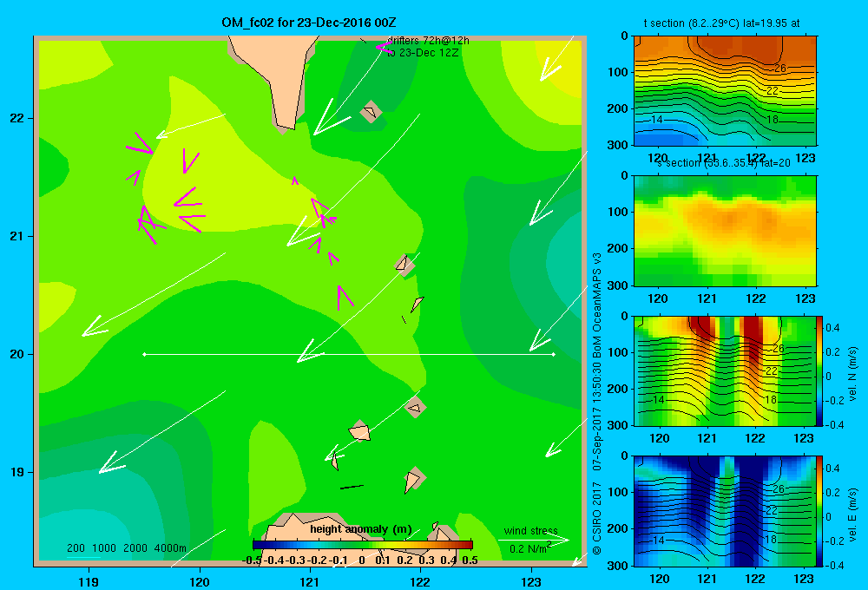
Task: Click the '0.2 N/m2' wind stress value
Action: (530, 548)
